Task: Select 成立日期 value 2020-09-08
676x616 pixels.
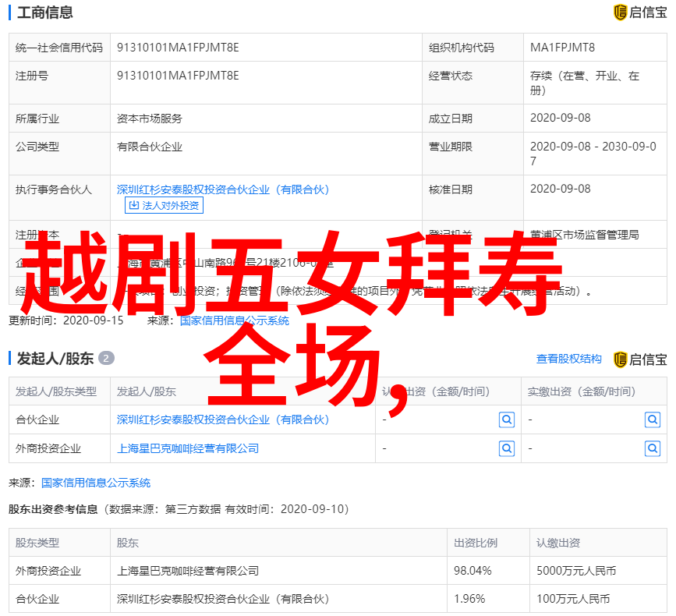Action: (x=560, y=118)
